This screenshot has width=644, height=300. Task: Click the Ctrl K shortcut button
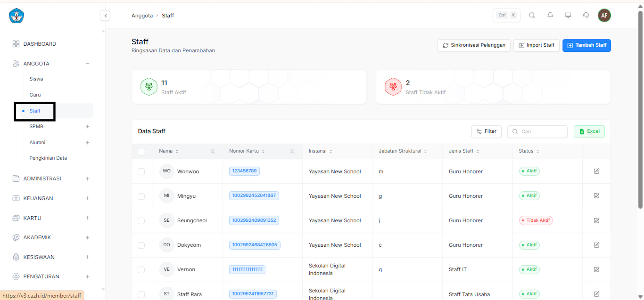tap(506, 15)
